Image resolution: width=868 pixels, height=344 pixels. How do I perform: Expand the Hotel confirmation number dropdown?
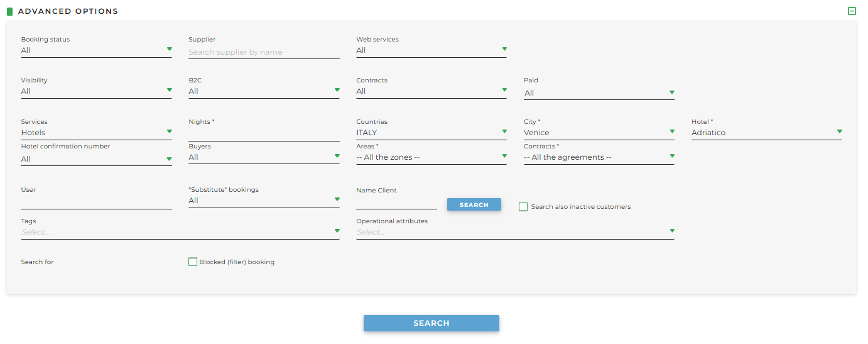96,159
